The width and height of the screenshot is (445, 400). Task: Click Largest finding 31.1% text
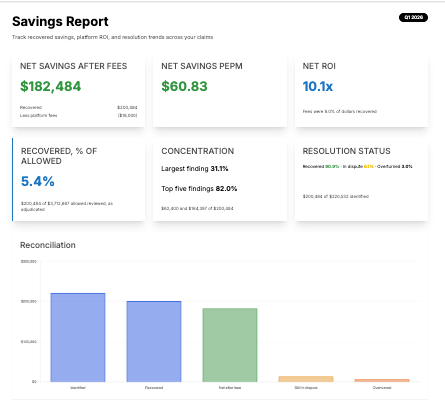pyautogui.click(x=195, y=169)
